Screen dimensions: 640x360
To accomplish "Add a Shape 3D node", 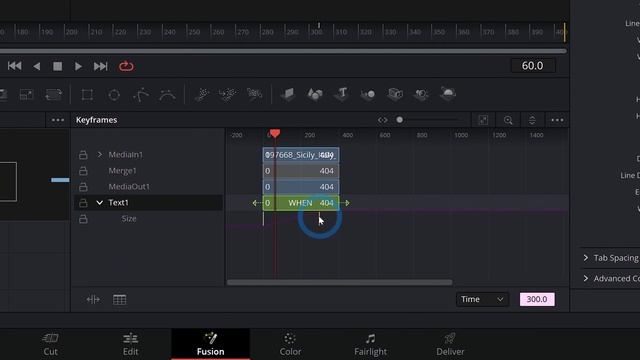I will point(315,94).
